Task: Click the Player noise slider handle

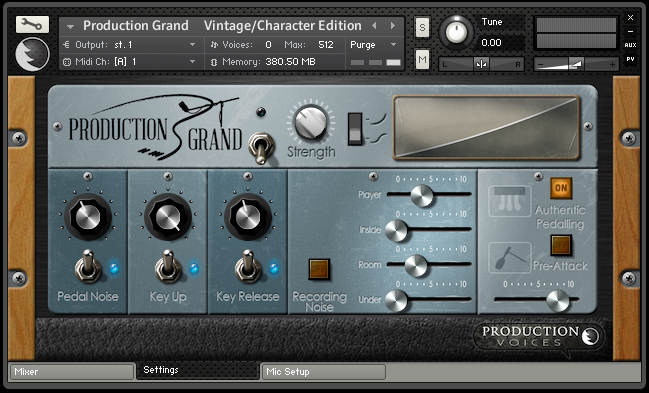Action: coord(422,195)
